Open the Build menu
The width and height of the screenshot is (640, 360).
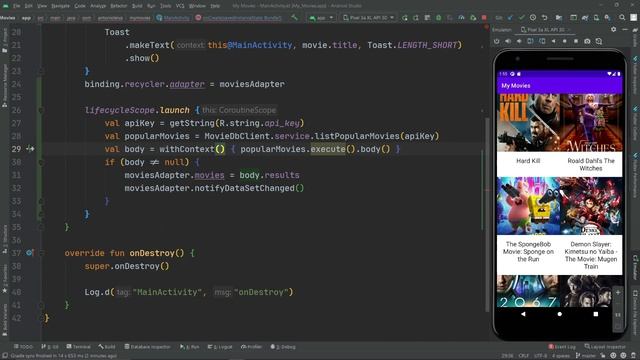pyautogui.click(x=137, y=6)
